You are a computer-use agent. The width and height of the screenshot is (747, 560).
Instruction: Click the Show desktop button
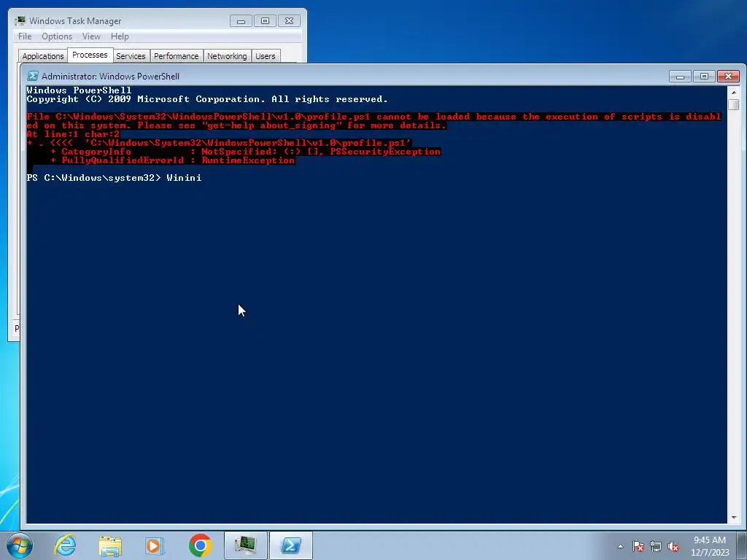pyautogui.click(x=743, y=545)
